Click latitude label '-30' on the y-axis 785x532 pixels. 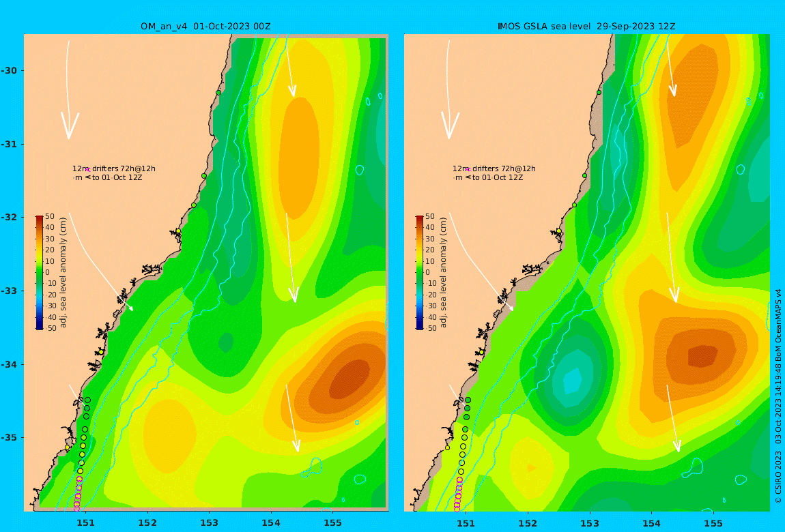pos(9,70)
